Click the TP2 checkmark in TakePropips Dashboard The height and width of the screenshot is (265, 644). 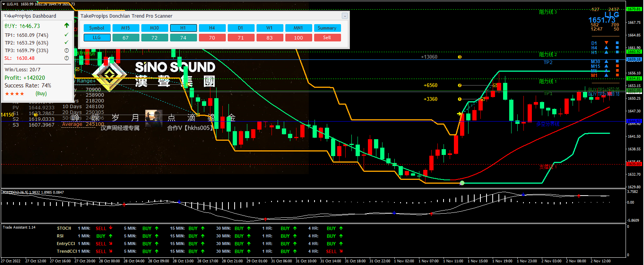click(x=66, y=42)
